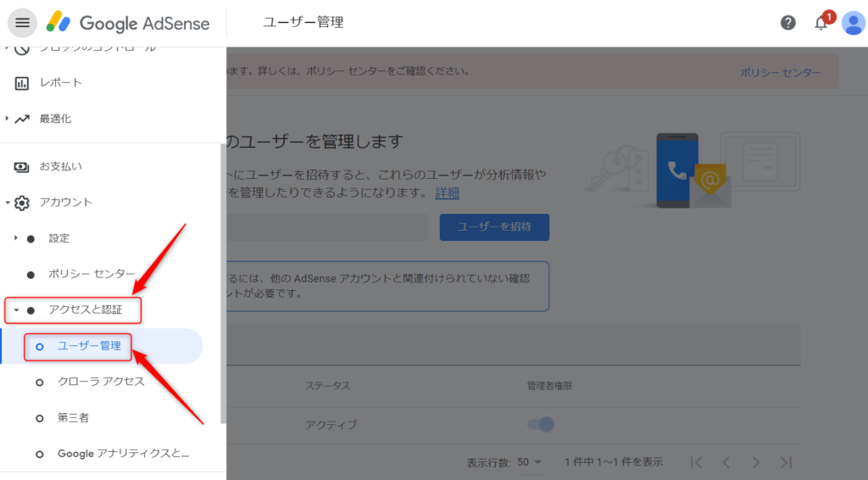Click the 1 件中 1～1 件を表示 text
868x480 pixels.
(614, 461)
